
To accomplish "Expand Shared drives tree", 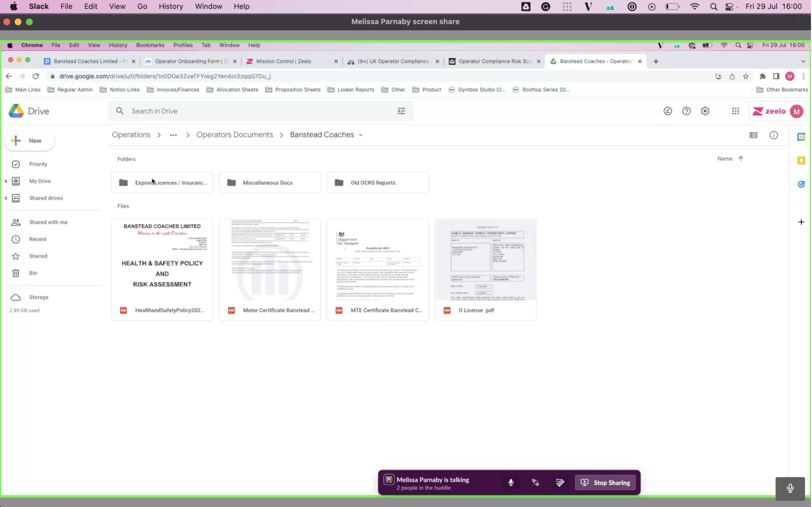I will click(x=6, y=198).
